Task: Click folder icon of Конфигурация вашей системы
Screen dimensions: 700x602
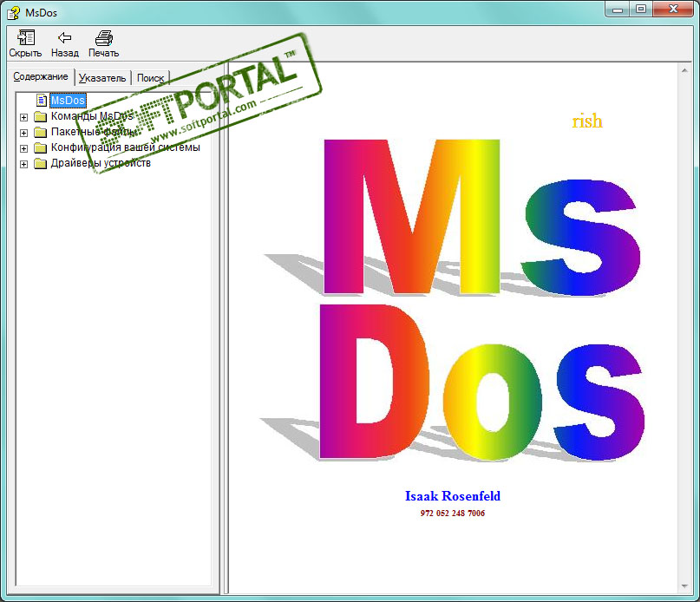Action: (41, 147)
